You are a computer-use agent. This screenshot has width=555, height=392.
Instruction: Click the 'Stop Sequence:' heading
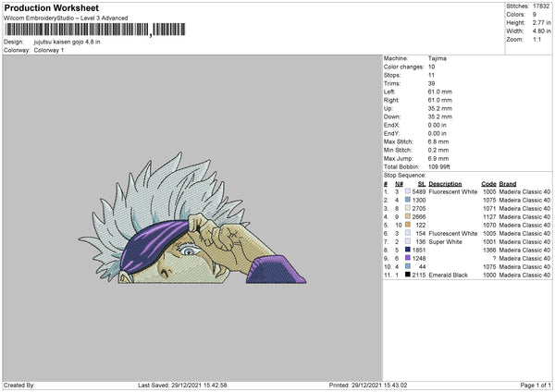tap(405, 175)
